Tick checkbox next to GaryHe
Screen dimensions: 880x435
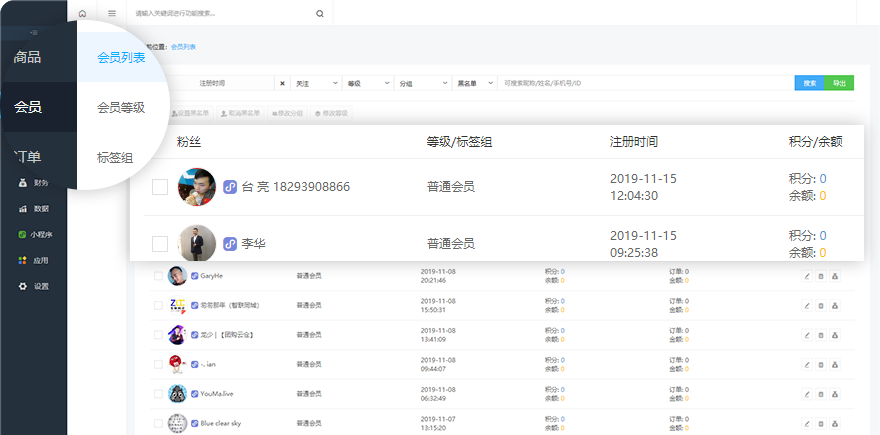(158, 276)
